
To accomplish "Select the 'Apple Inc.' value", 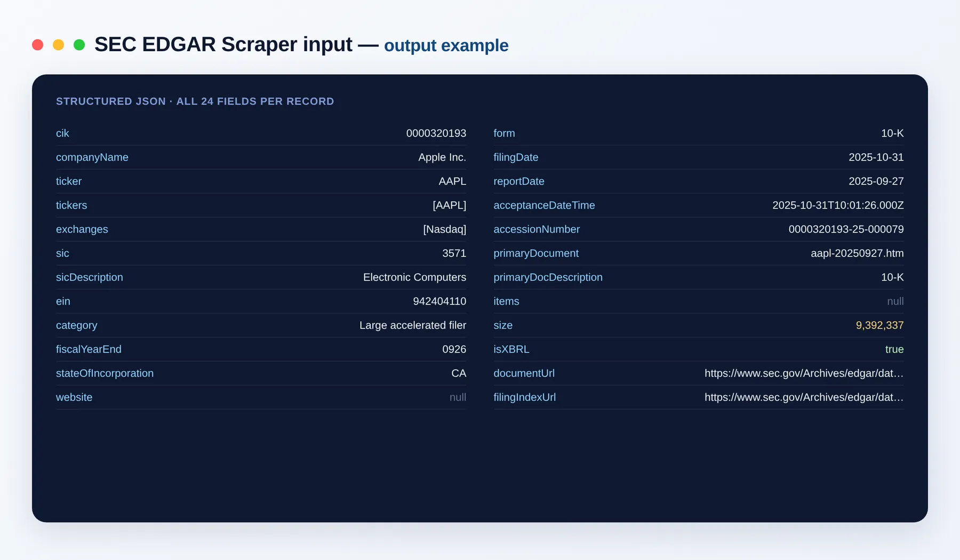I will 442,157.
